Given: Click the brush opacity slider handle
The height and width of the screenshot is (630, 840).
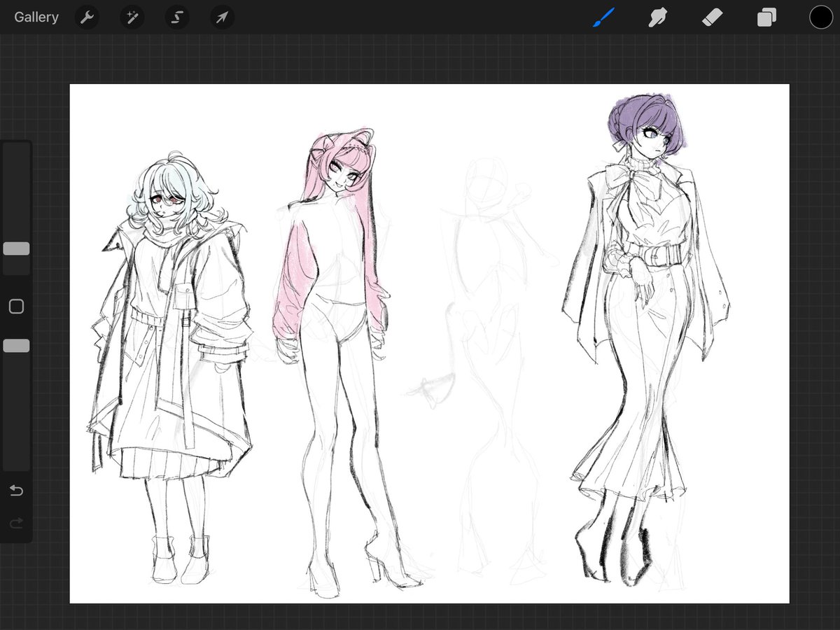Looking at the screenshot, I should pyautogui.click(x=16, y=346).
